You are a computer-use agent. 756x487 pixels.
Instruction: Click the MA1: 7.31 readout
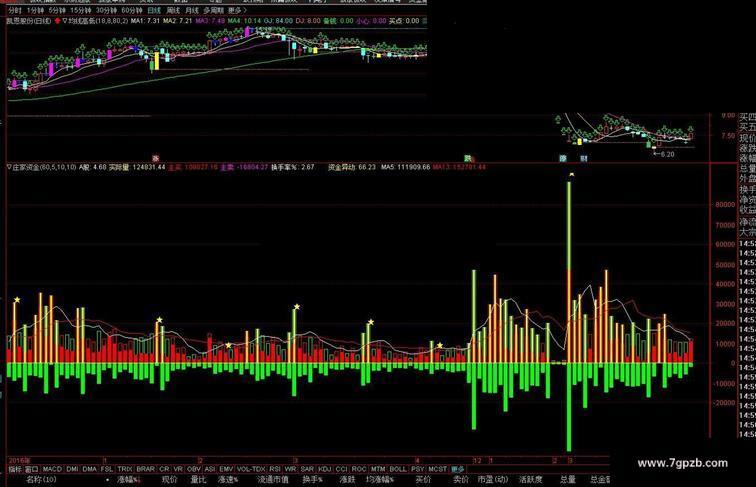coord(145,21)
